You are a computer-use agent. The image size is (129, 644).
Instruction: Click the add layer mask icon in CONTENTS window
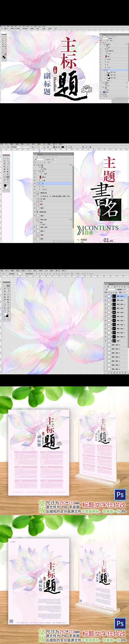pyautogui.click(x=60, y=241)
